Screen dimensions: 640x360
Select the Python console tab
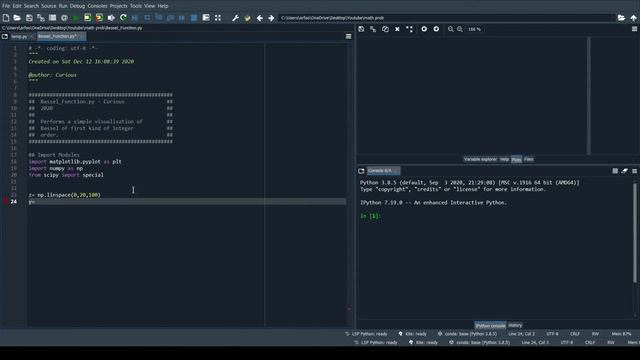click(x=490, y=325)
